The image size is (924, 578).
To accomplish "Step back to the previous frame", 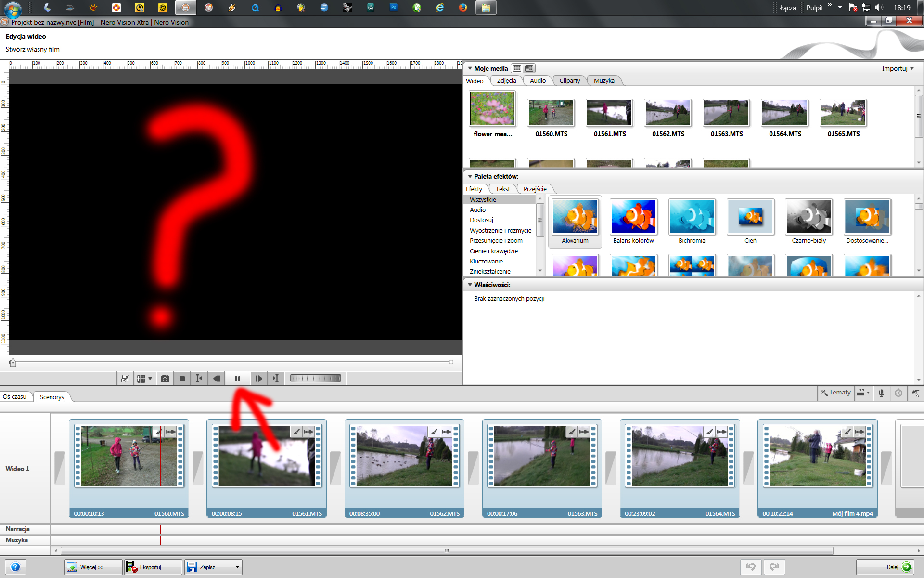I will (x=217, y=379).
